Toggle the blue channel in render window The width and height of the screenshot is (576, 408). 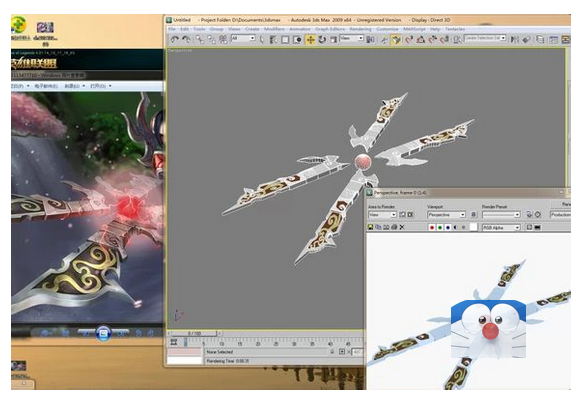coord(448,228)
